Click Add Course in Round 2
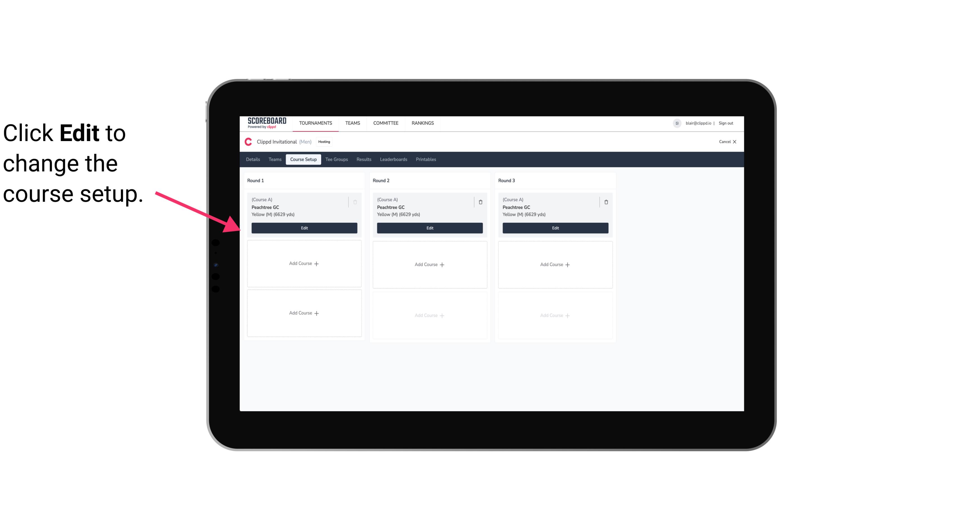The image size is (980, 527). [x=429, y=264]
